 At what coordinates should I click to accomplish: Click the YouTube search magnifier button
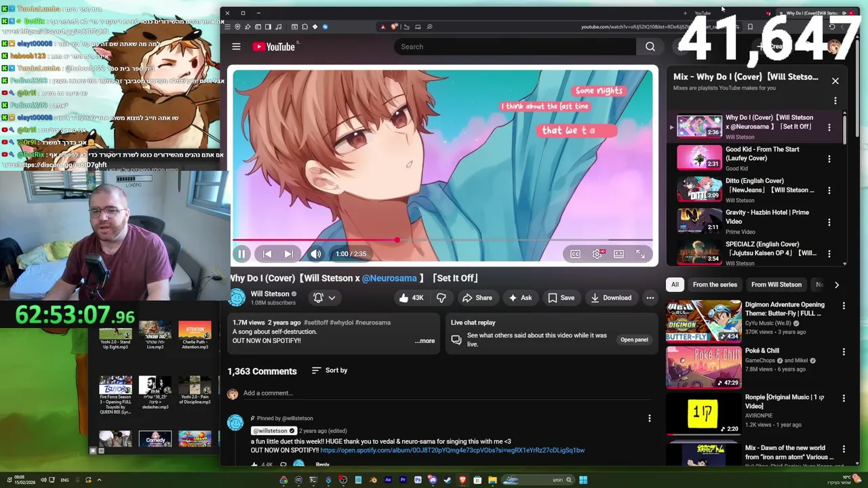tap(650, 47)
